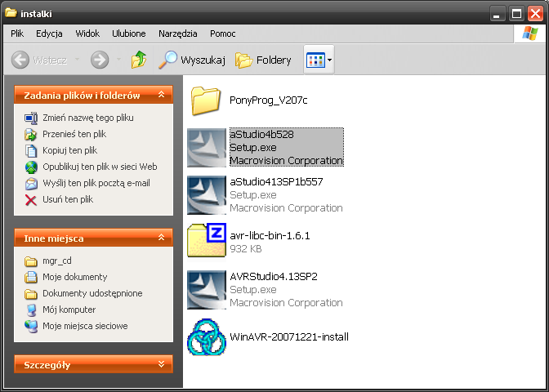
Task: Toggle the Foldery pane button
Action: [x=263, y=60]
